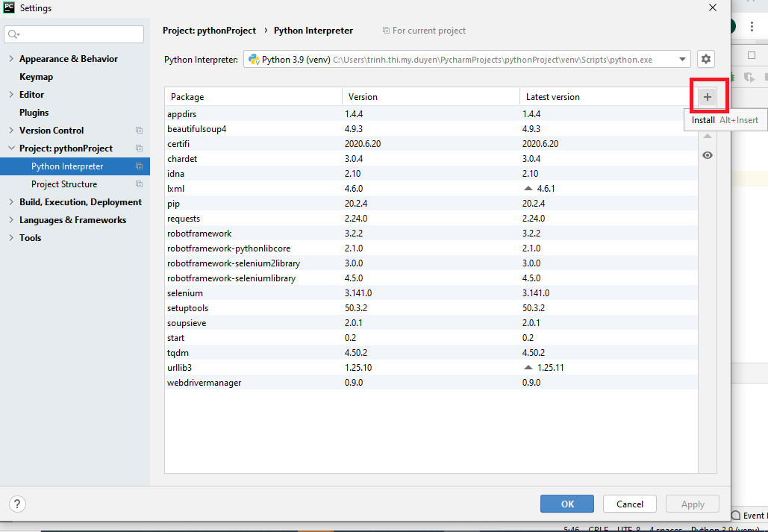Select the lxml package row

coord(431,189)
